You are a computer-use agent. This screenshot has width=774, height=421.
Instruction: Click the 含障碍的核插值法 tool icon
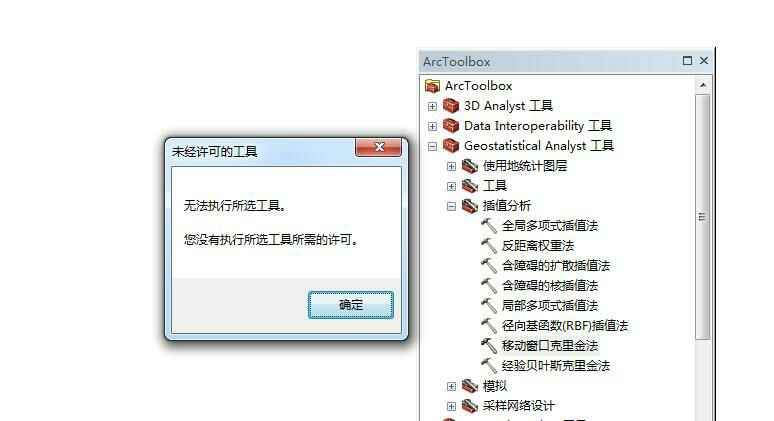pos(489,286)
